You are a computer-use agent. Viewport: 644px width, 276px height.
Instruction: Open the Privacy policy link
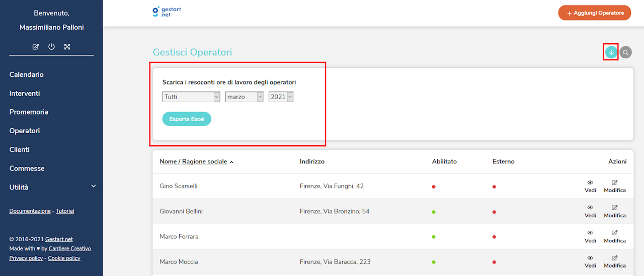[26, 258]
